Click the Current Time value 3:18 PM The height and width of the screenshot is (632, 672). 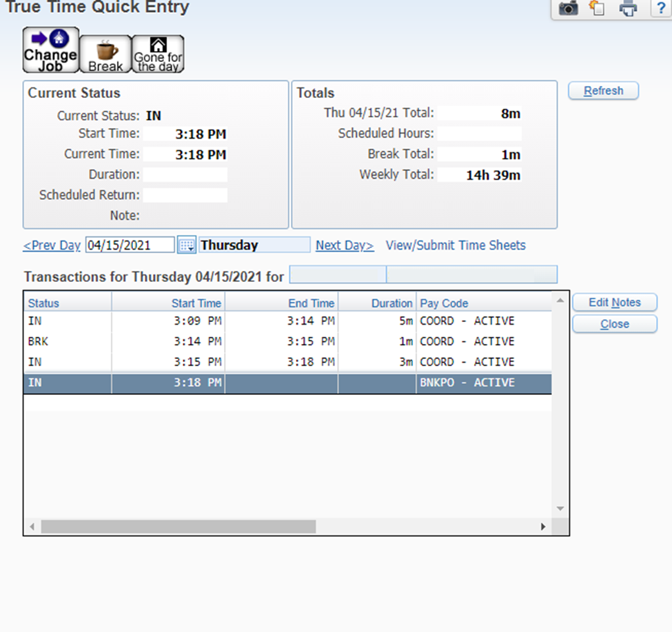[x=185, y=154]
